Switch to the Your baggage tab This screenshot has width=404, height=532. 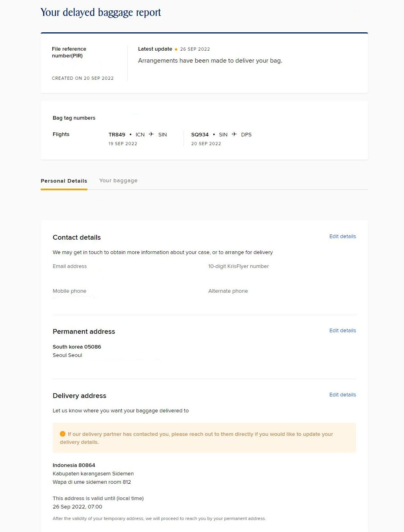[x=118, y=180]
